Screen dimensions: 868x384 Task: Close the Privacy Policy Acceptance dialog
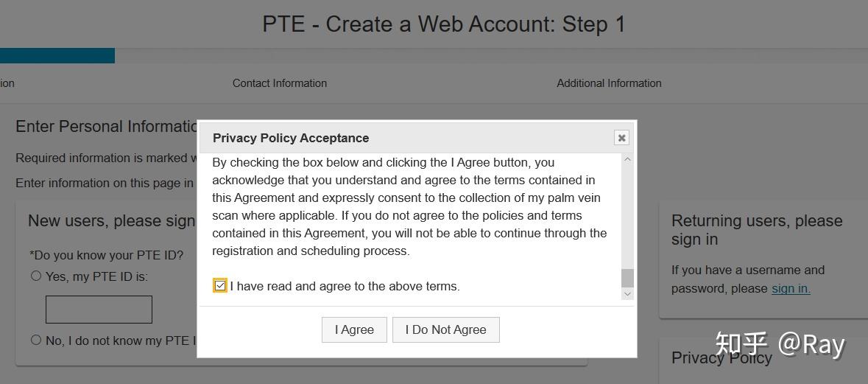pyautogui.click(x=621, y=138)
